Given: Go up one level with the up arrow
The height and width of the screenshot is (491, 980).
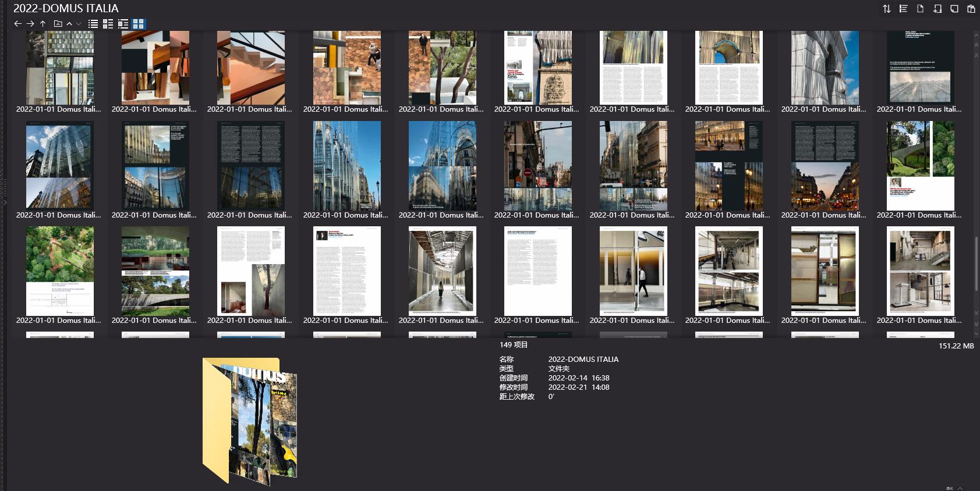Looking at the screenshot, I should pos(43,24).
